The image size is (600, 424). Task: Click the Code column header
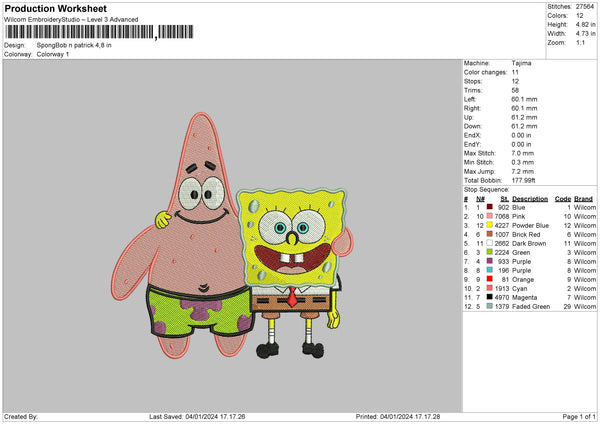[x=562, y=199]
